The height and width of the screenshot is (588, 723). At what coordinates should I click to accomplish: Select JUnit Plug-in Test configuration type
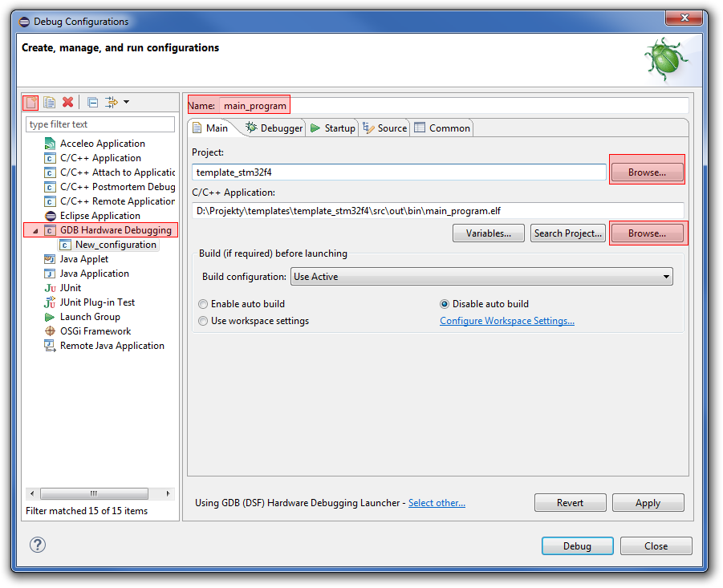[97, 302]
